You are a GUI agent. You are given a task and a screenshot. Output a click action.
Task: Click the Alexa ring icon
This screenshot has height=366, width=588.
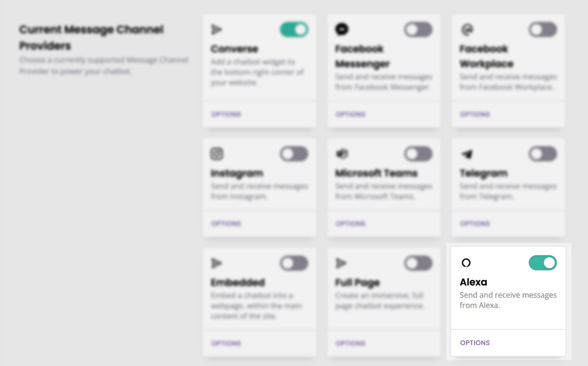coord(466,263)
